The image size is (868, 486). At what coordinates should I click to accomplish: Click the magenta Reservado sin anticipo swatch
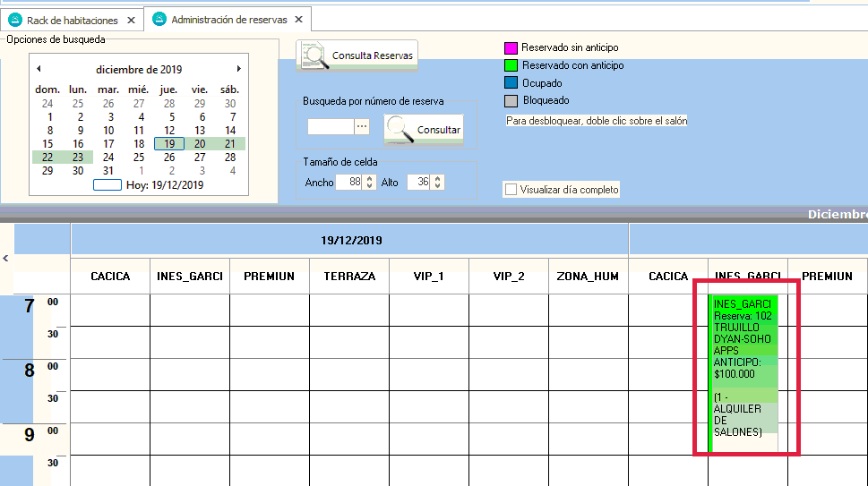pos(511,48)
